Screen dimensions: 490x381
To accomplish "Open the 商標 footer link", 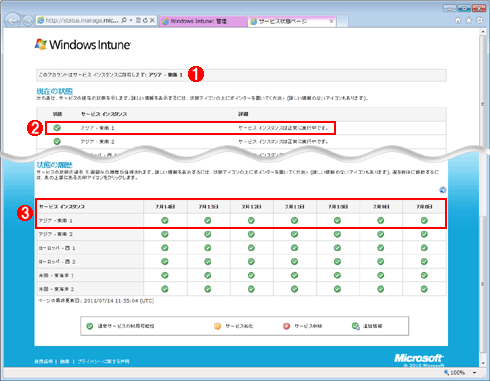I will point(65,361).
